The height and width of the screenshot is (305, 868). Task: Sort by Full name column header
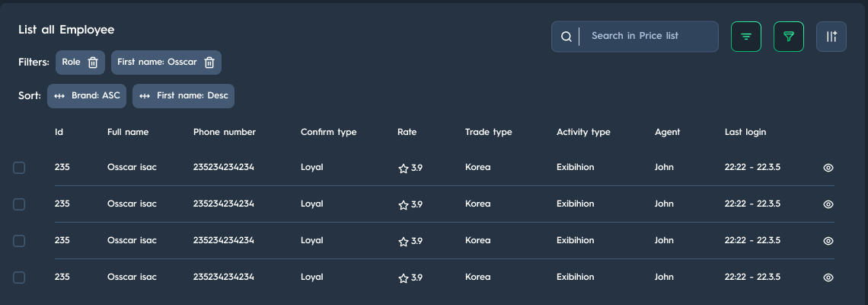click(x=128, y=132)
